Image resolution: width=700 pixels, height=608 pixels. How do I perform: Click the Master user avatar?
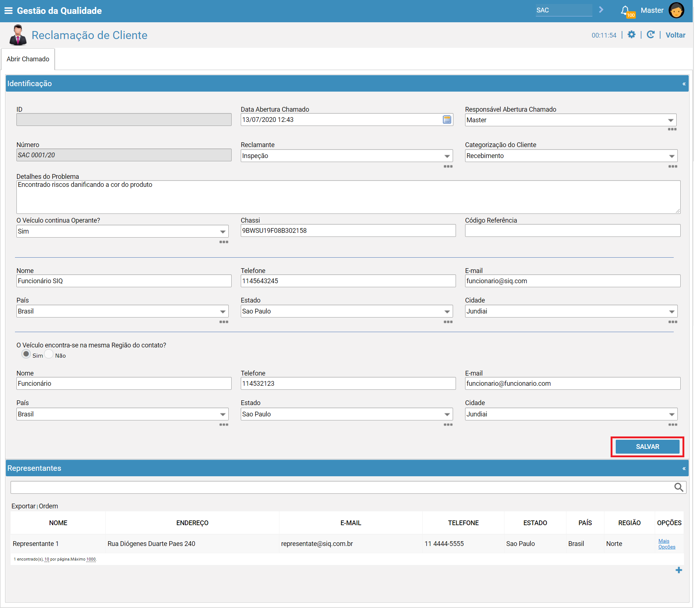(x=676, y=10)
